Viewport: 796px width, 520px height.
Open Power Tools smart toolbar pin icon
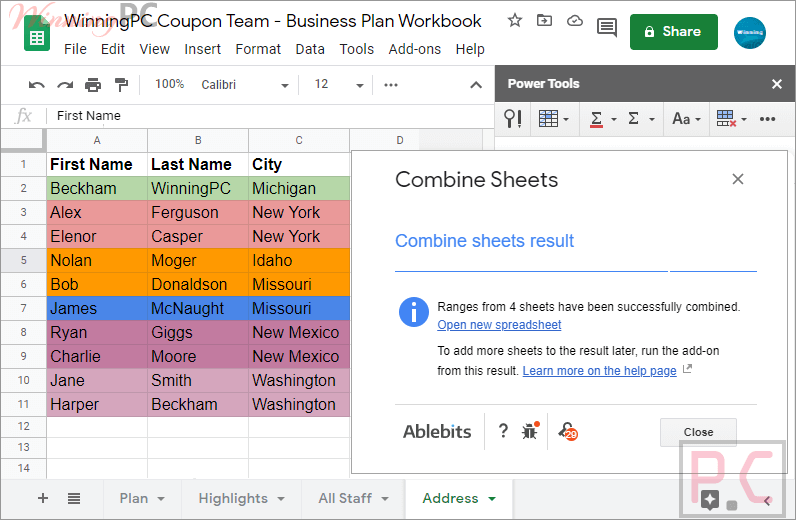(x=512, y=119)
